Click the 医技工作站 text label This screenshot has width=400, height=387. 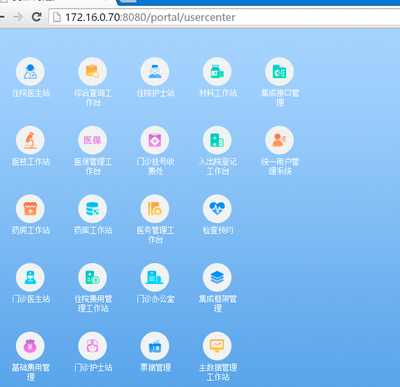[x=31, y=162]
